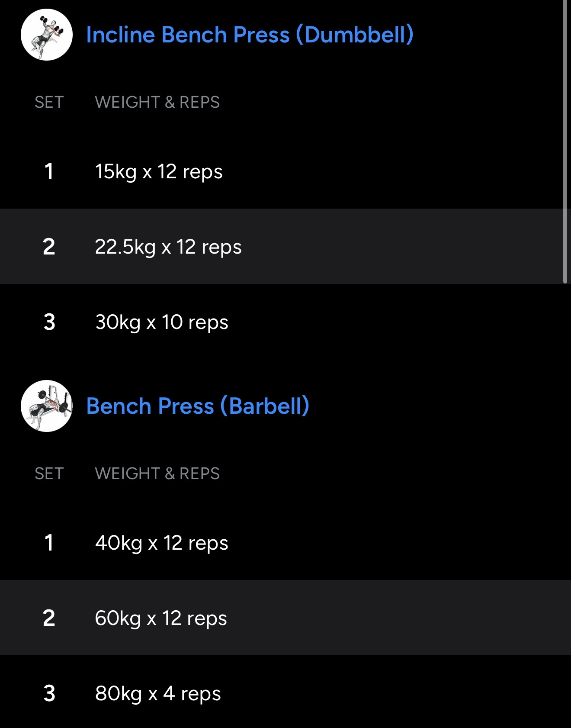
Task: Tap set number 3 of Barbell Bench Press
Action: (x=49, y=693)
